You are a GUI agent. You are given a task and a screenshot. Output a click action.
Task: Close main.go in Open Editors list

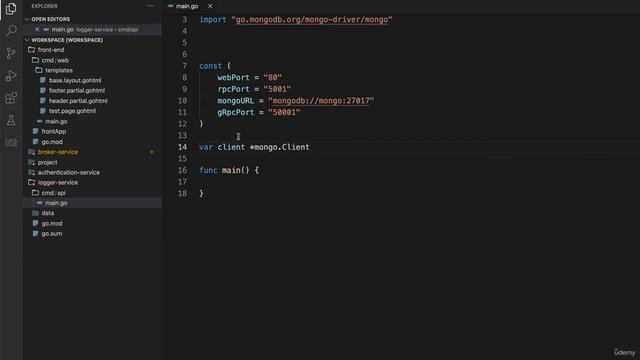(37, 29)
